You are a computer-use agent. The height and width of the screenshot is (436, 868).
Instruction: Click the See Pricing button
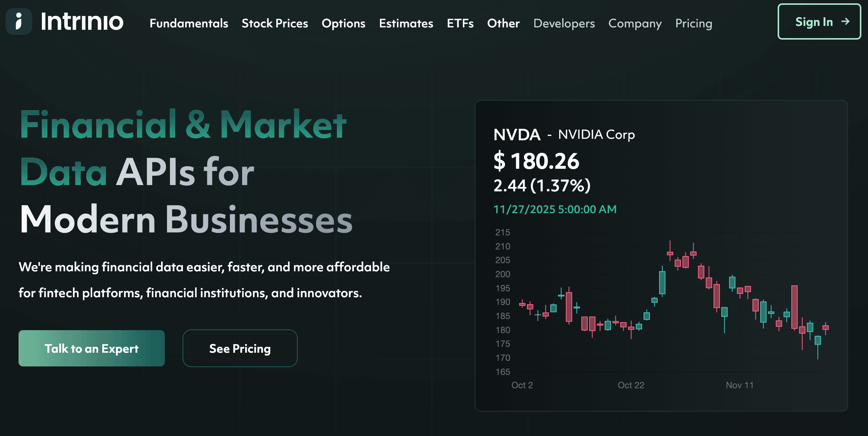coord(240,348)
